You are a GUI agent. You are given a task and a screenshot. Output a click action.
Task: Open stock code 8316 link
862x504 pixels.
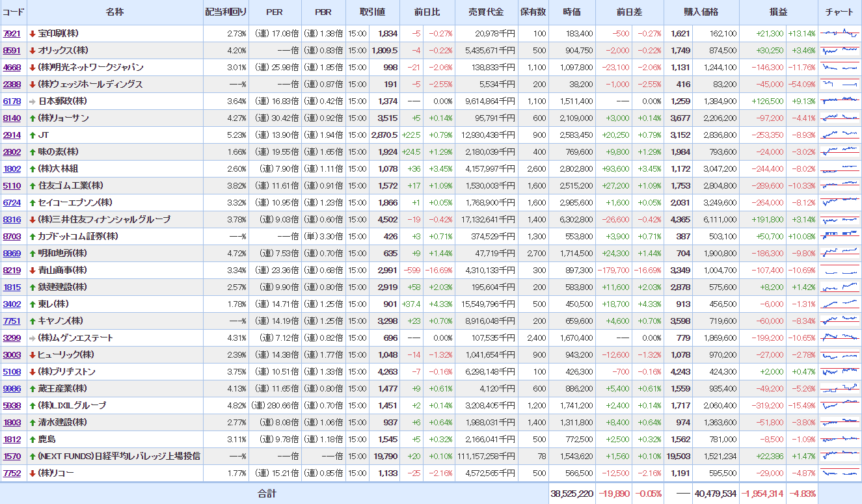tap(12, 219)
